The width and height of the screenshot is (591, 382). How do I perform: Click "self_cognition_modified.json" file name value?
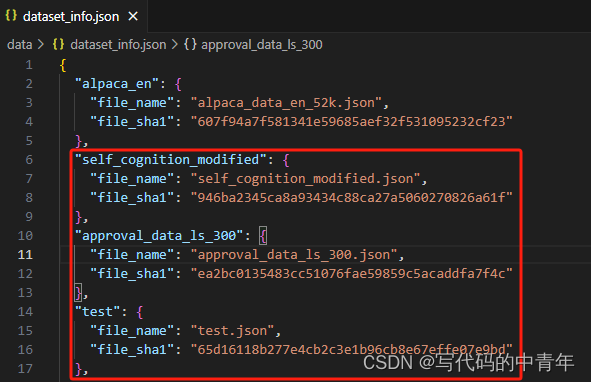coord(305,178)
